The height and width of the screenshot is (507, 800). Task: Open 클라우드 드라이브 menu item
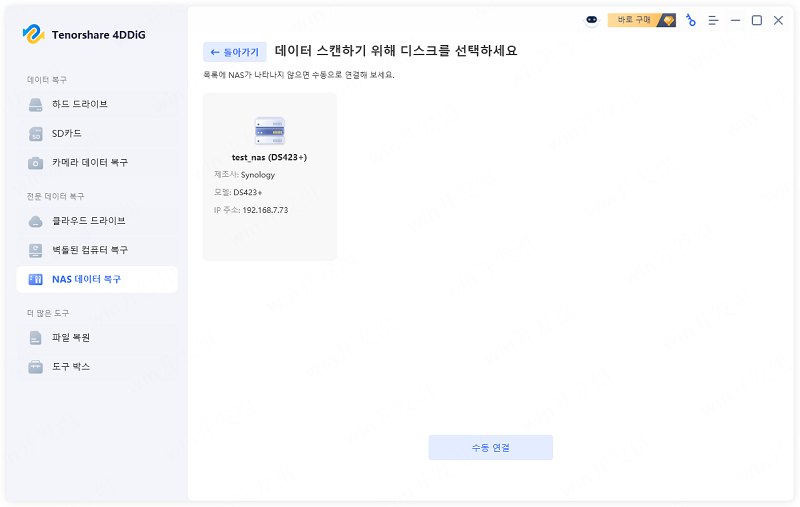[x=97, y=221]
